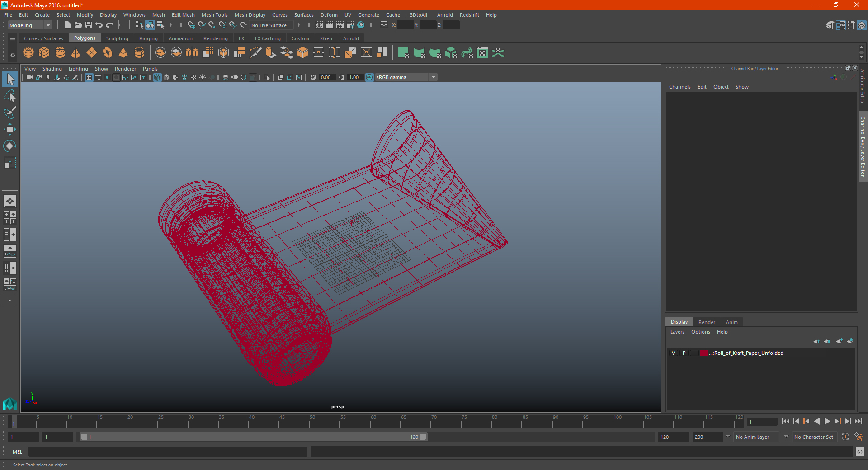Open the shelf tab list menu icon

pos(13,39)
